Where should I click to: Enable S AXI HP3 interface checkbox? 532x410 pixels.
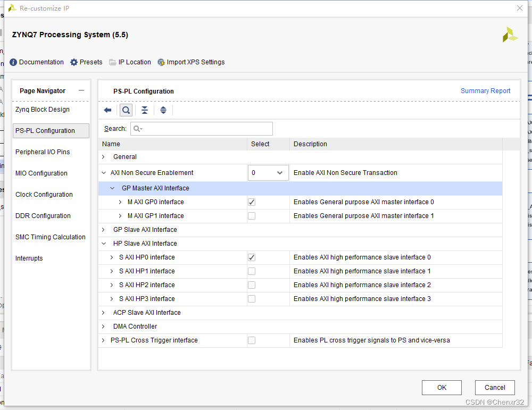(252, 299)
